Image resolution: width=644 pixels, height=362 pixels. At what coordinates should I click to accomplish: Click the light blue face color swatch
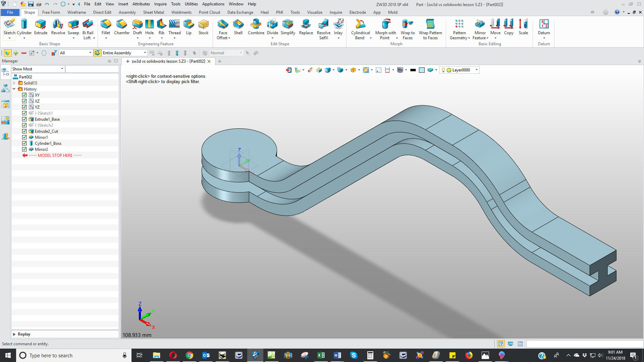(422, 70)
